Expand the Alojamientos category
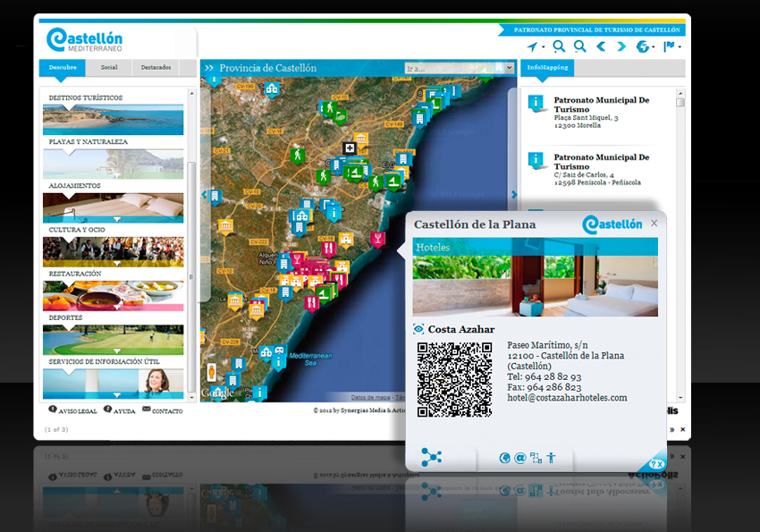 coord(113,207)
